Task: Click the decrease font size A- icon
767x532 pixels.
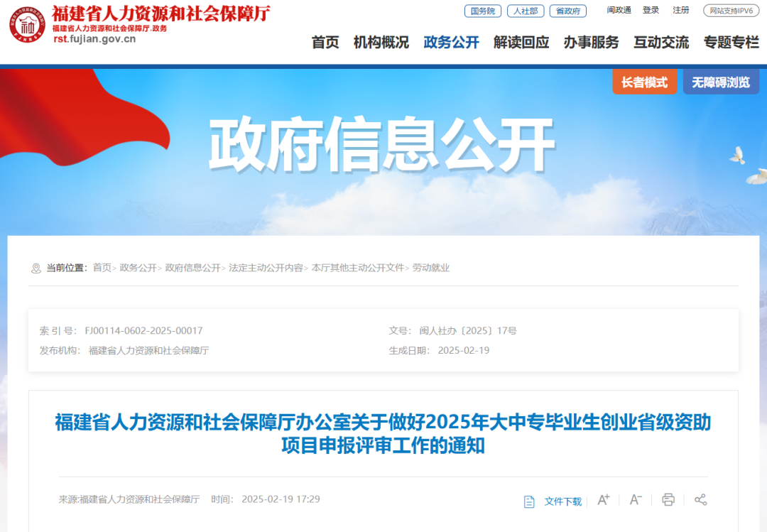Action: tap(636, 500)
